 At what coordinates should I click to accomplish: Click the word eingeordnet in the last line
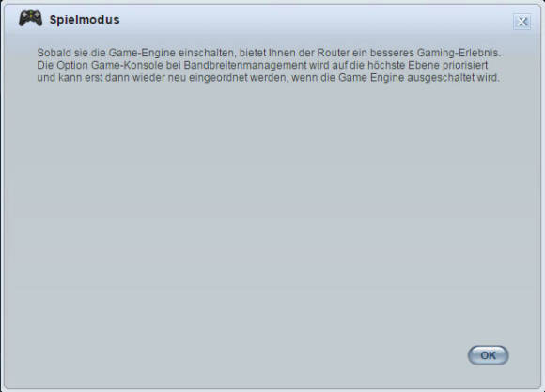[218, 78]
